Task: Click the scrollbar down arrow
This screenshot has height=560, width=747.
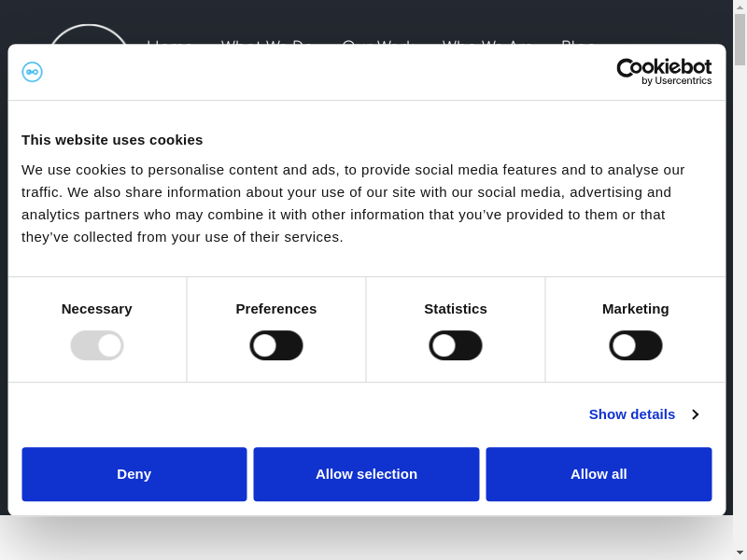Action: tap(740, 553)
